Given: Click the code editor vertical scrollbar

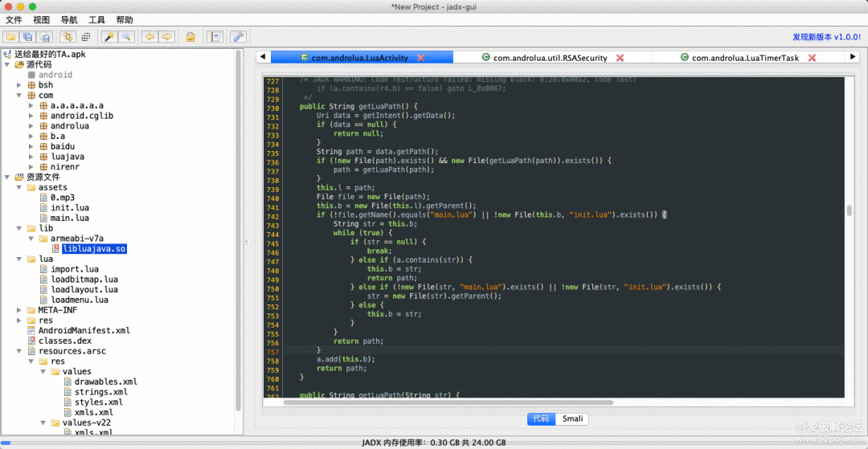Looking at the screenshot, I should click(x=849, y=211).
